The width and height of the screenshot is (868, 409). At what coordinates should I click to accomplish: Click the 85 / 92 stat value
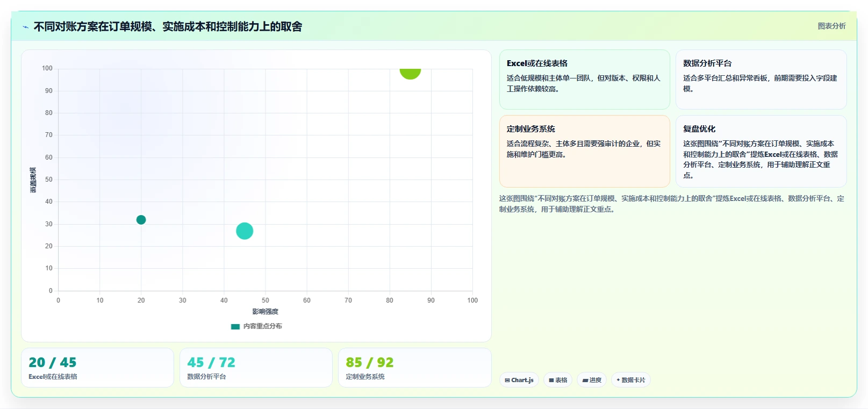(x=370, y=363)
